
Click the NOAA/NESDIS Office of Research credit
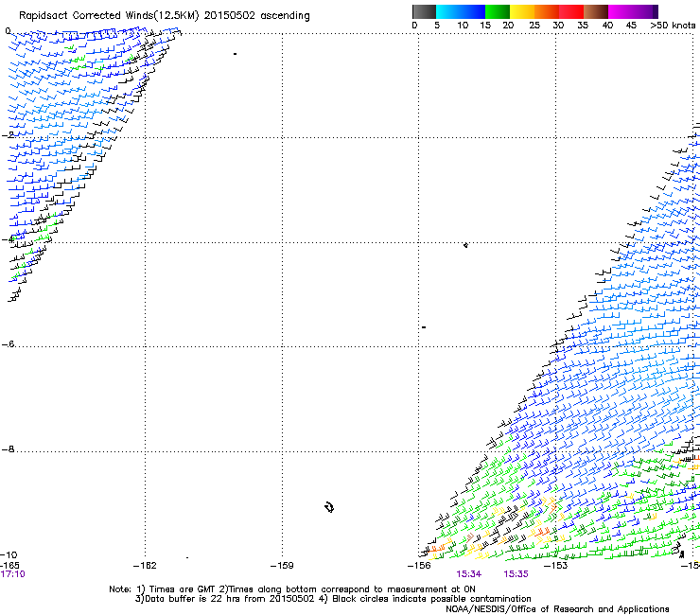click(557, 609)
